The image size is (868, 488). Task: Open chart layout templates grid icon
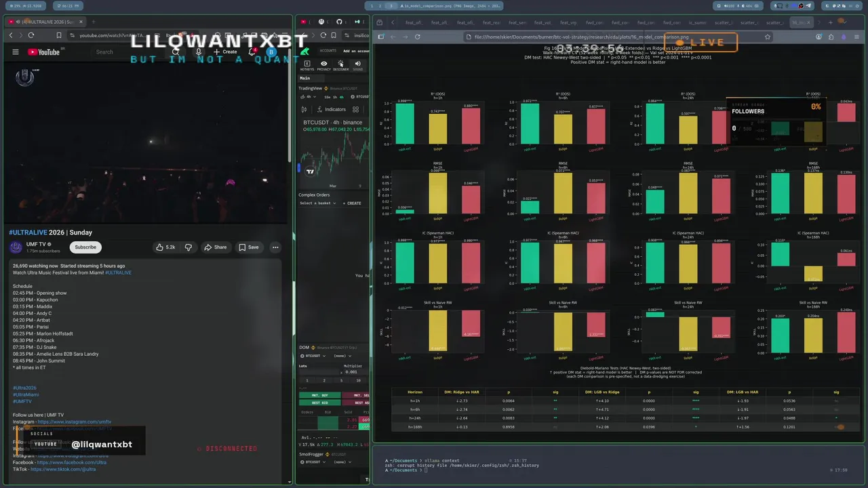pyautogui.click(x=355, y=109)
